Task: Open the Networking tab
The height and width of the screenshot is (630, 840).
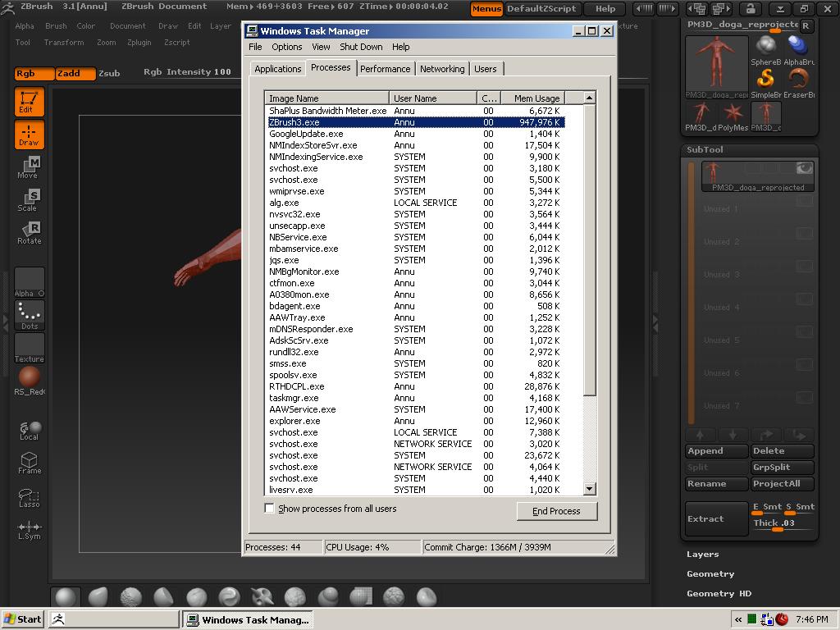Action: click(442, 69)
